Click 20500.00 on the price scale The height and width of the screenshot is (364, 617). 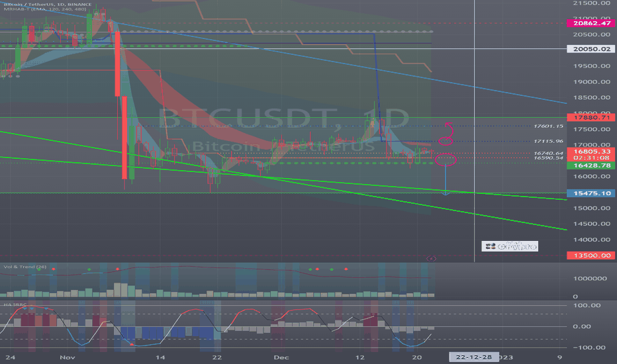(x=591, y=34)
